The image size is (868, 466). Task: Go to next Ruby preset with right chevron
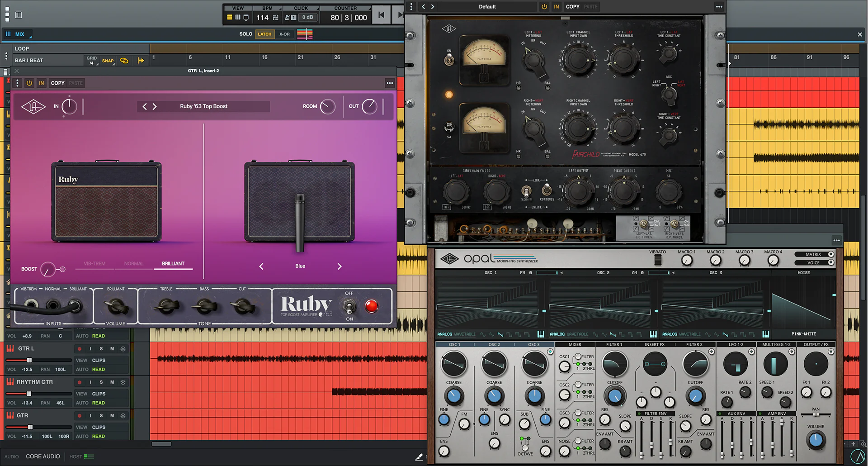tap(155, 106)
